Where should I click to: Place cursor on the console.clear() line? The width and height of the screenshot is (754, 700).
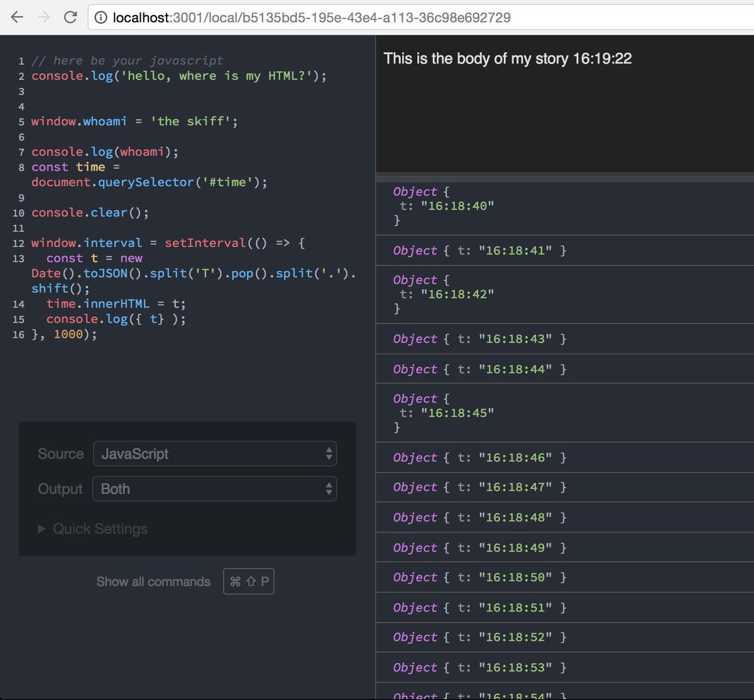coord(90,212)
